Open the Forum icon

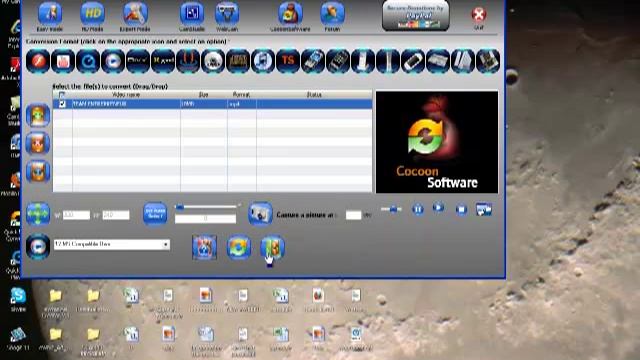(332, 14)
